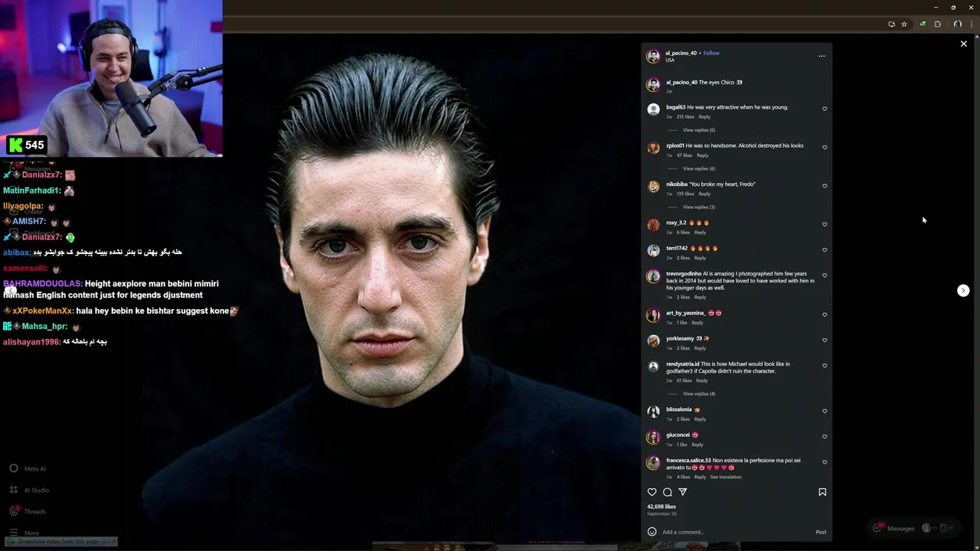This screenshot has height=551, width=980.
Task: See translation of francesca.salice.33's comment
Action: (x=726, y=477)
